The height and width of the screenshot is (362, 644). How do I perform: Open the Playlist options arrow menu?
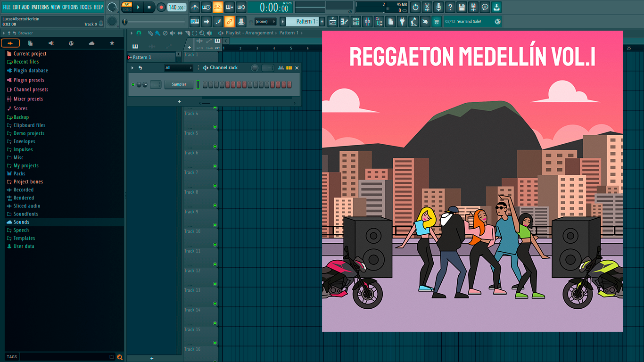132,33
